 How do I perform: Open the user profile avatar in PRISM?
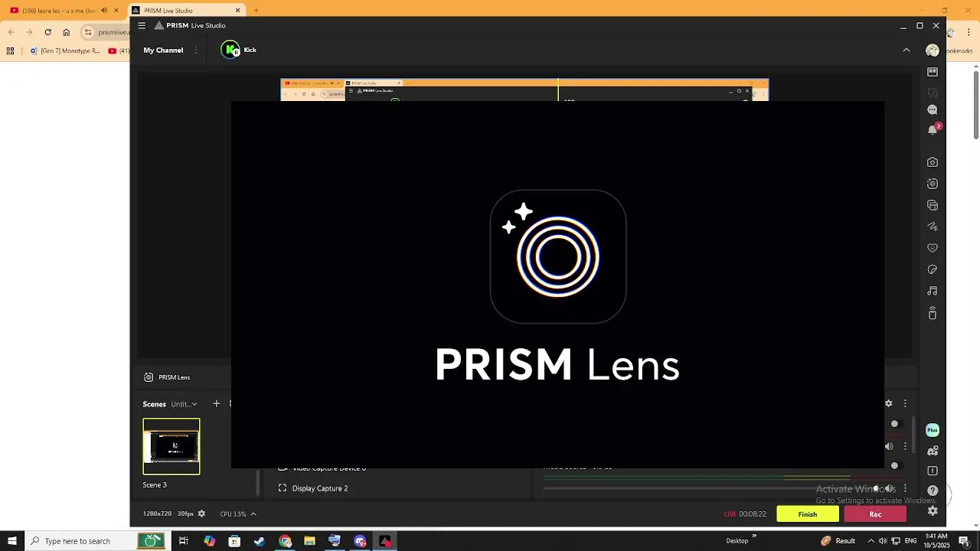933,50
